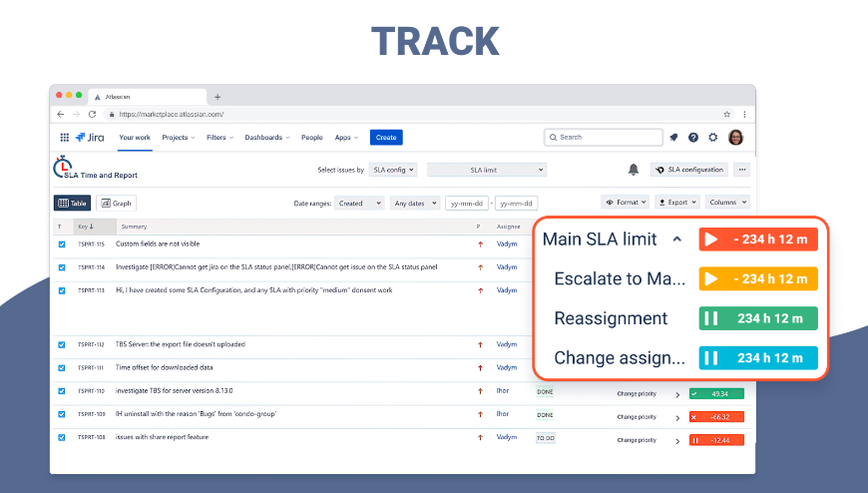Screen dimensions: 868x493
Task: Open the Jira settings gear icon
Action: point(713,138)
